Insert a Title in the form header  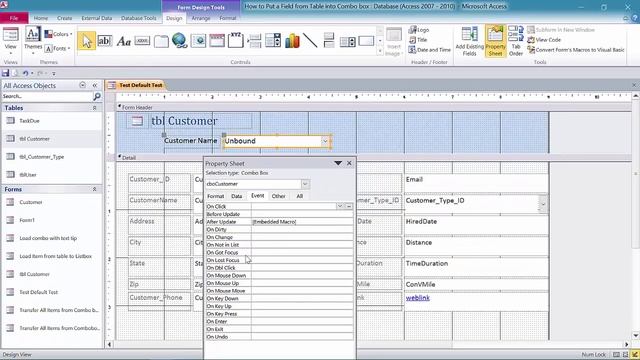point(418,40)
